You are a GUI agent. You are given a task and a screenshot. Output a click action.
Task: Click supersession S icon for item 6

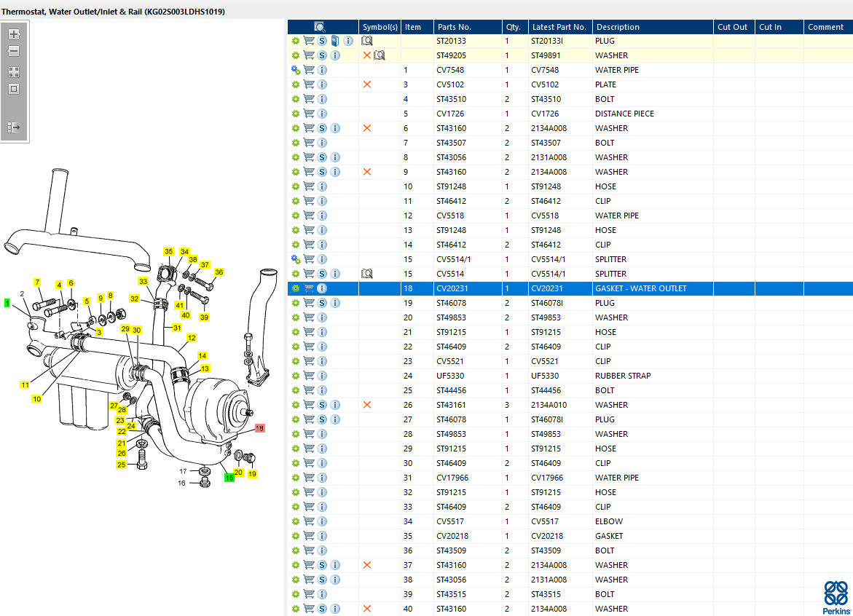tap(322, 128)
